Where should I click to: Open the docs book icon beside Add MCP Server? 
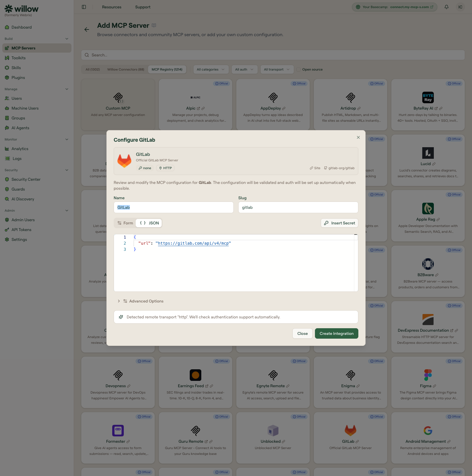(x=154, y=25)
